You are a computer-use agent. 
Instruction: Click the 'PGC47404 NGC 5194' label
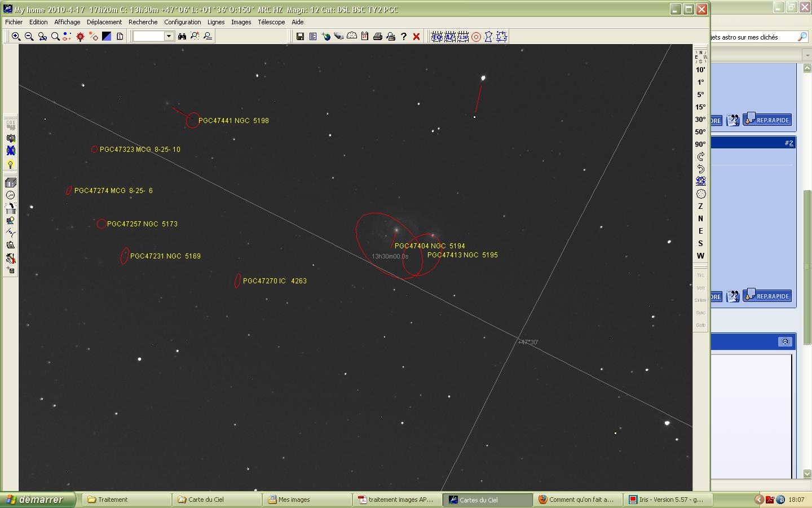coord(430,246)
